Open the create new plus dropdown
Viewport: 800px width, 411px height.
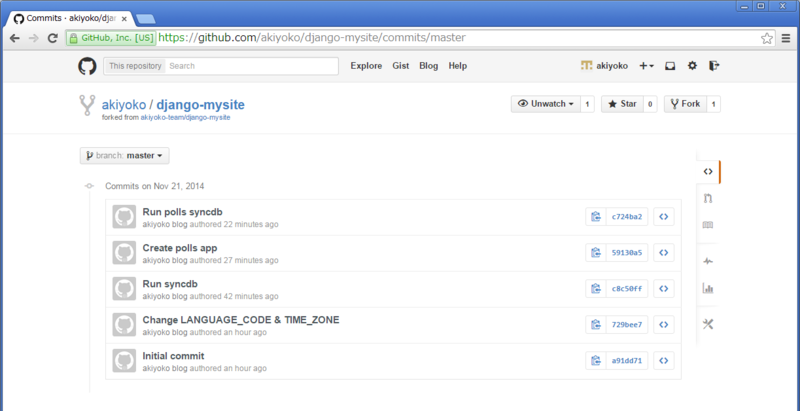point(646,66)
